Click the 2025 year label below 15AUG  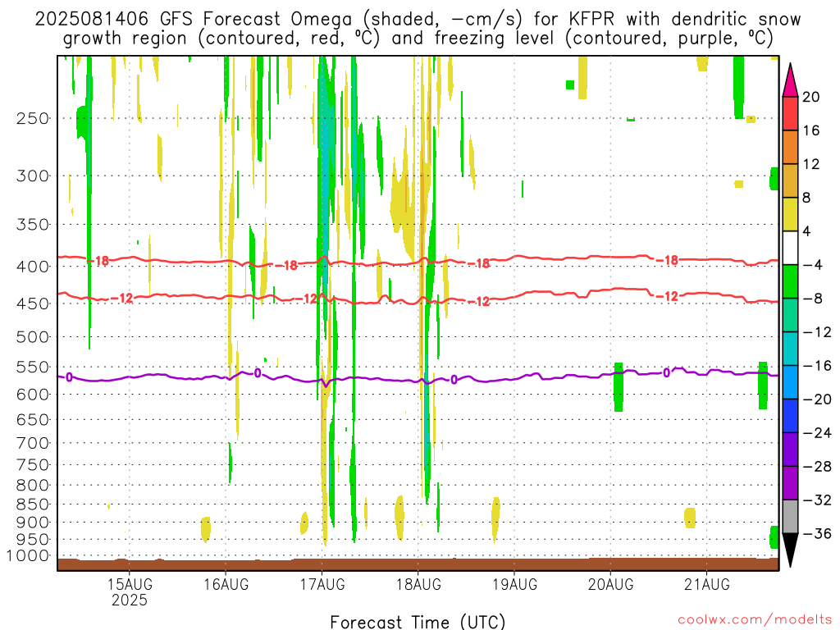[x=129, y=600]
